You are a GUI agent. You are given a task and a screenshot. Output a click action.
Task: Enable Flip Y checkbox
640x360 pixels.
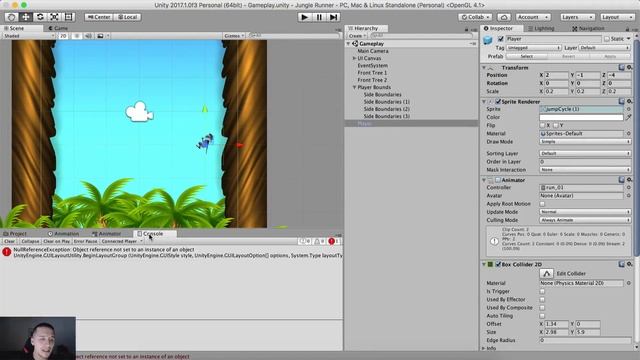pyautogui.click(x=556, y=125)
